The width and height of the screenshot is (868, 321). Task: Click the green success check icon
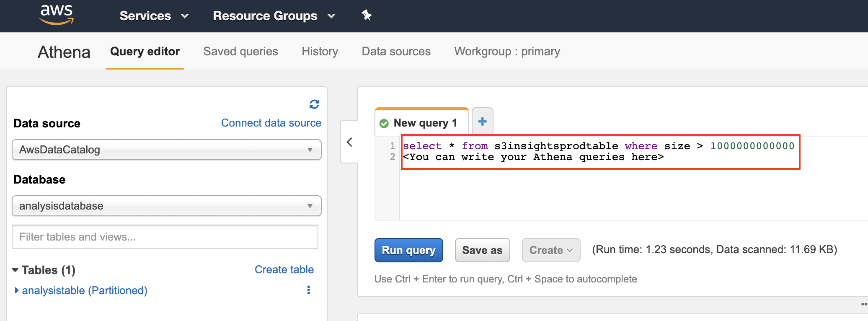coord(384,123)
